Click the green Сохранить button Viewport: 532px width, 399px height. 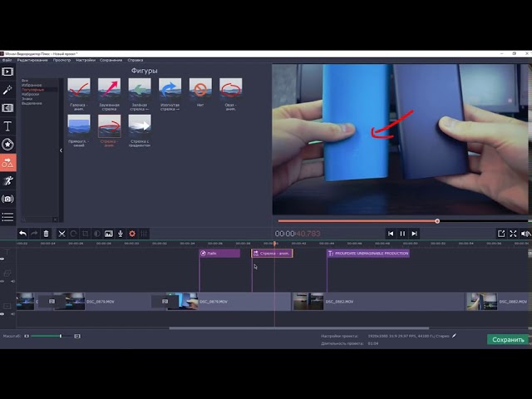coord(508,340)
